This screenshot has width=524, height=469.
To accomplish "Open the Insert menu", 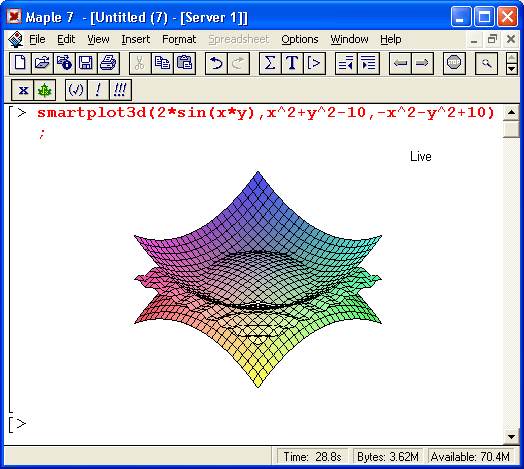I will pyautogui.click(x=136, y=39).
